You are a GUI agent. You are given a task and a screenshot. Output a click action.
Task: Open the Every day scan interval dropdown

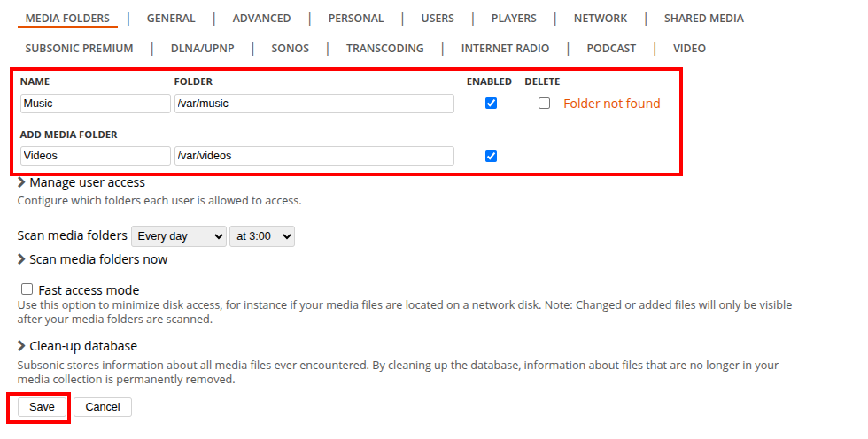(x=179, y=236)
